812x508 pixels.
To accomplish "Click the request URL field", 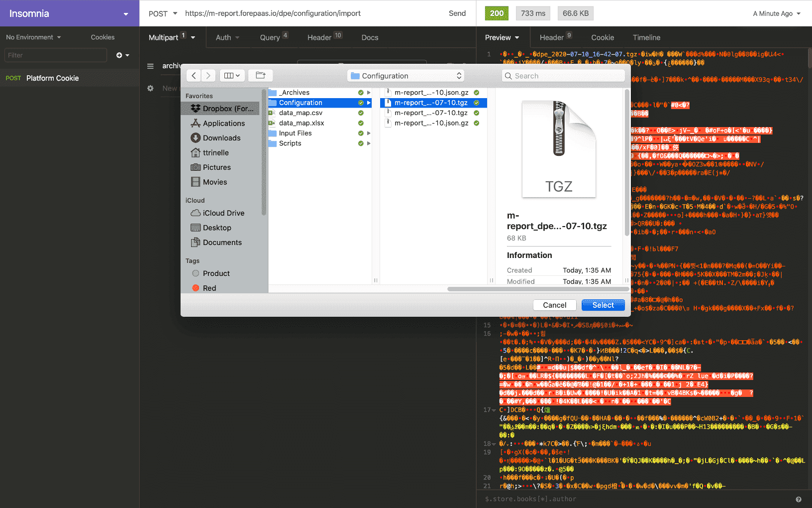I will (x=311, y=13).
